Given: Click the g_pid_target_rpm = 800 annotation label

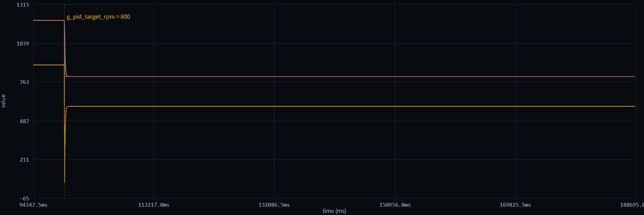Looking at the screenshot, I should 98,17.
